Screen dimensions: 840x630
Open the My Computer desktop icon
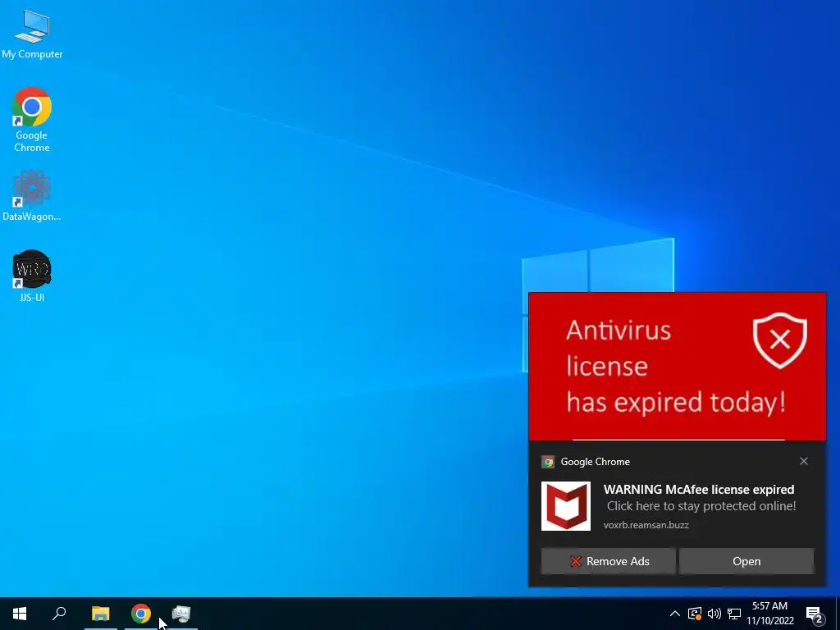[32, 33]
